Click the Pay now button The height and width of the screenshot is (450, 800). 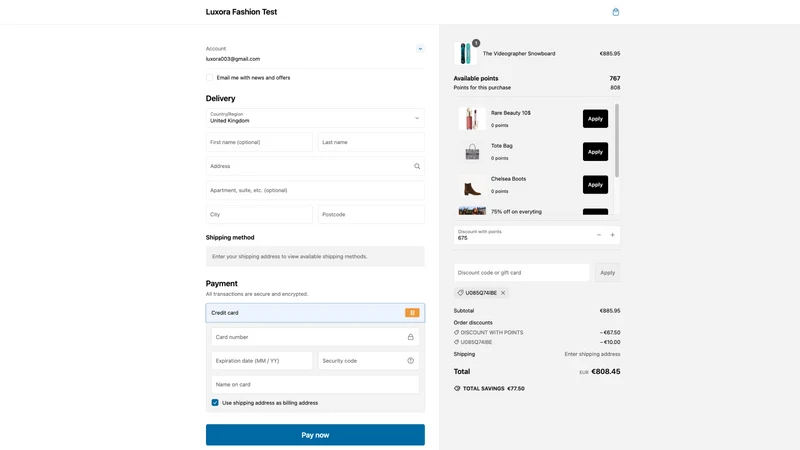click(315, 435)
